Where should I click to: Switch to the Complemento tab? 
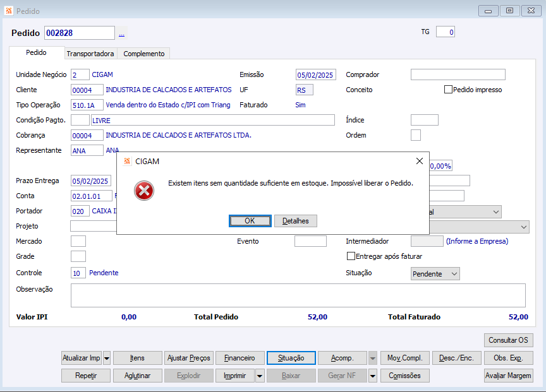point(144,54)
